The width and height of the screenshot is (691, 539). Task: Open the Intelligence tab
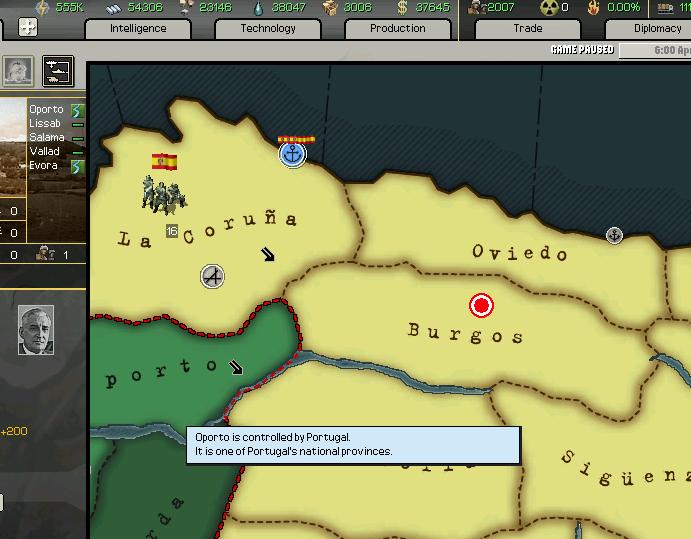pyautogui.click(x=139, y=28)
